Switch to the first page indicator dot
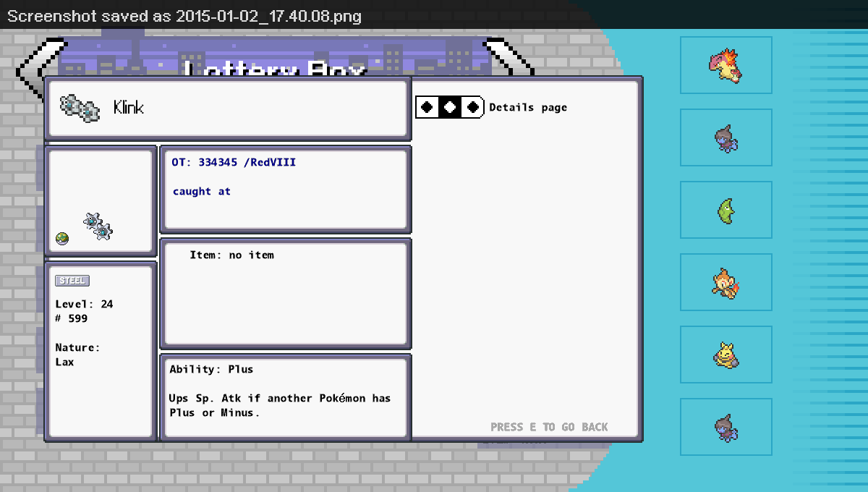Screen dimensions: 868x492 pyautogui.click(x=427, y=107)
